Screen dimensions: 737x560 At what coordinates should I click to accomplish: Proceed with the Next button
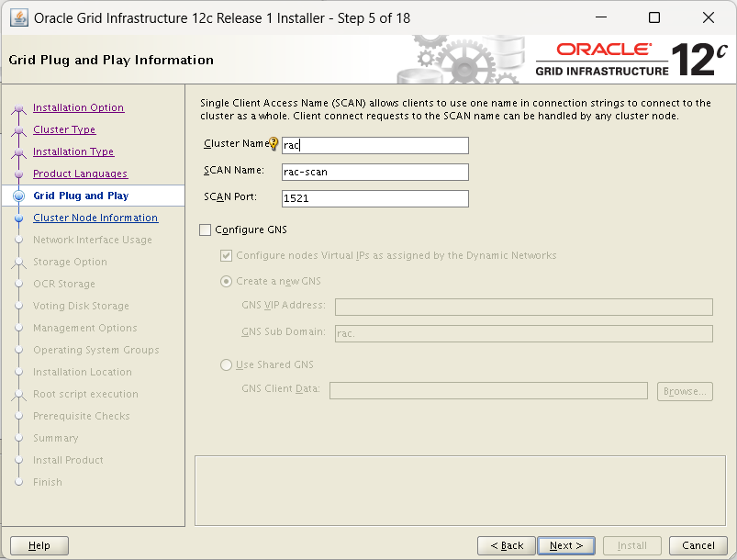coord(566,545)
